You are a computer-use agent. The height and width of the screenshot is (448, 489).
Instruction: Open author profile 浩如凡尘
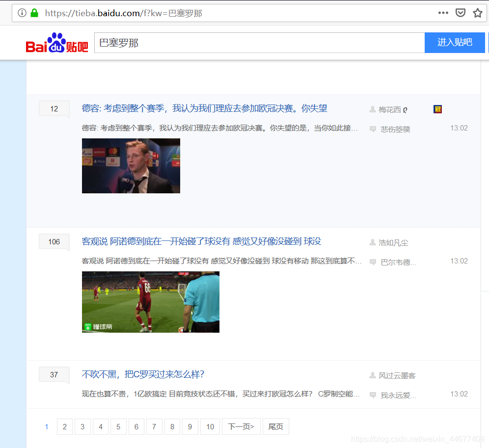[x=393, y=242]
